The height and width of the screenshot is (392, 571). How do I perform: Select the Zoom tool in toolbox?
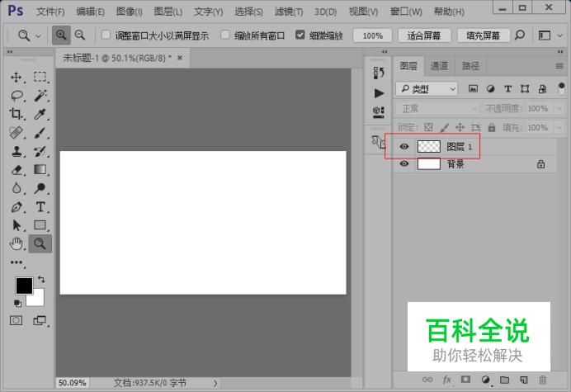click(40, 243)
